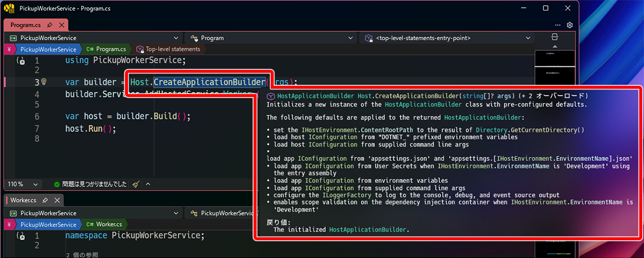The height and width of the screenshot is (258, 644).
Task: Click the 'namespace' keyword in Worker.cs
Action: tap(86, 236)
